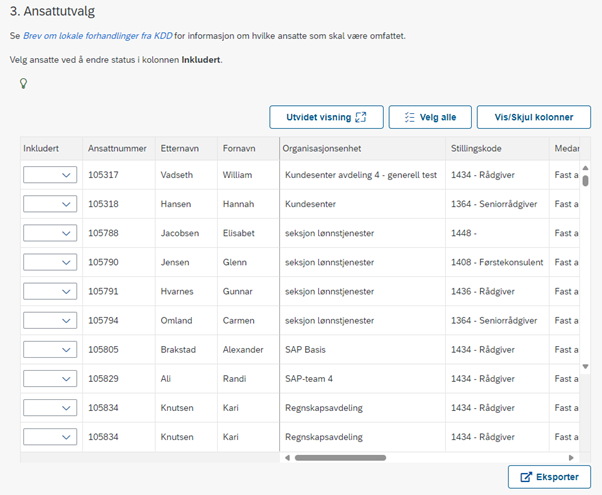
Task: Click the vertical scrollbar thumb
Action: click(585, 180)
